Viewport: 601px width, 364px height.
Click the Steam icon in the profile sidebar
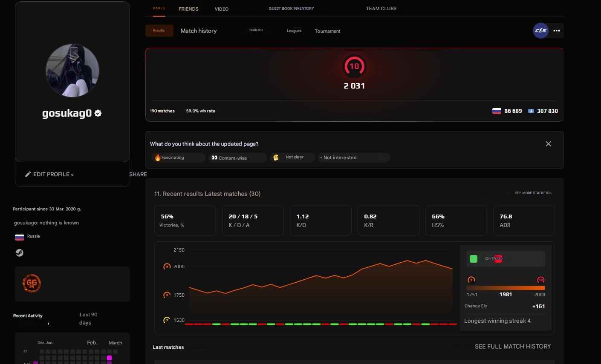coord(19,252)
